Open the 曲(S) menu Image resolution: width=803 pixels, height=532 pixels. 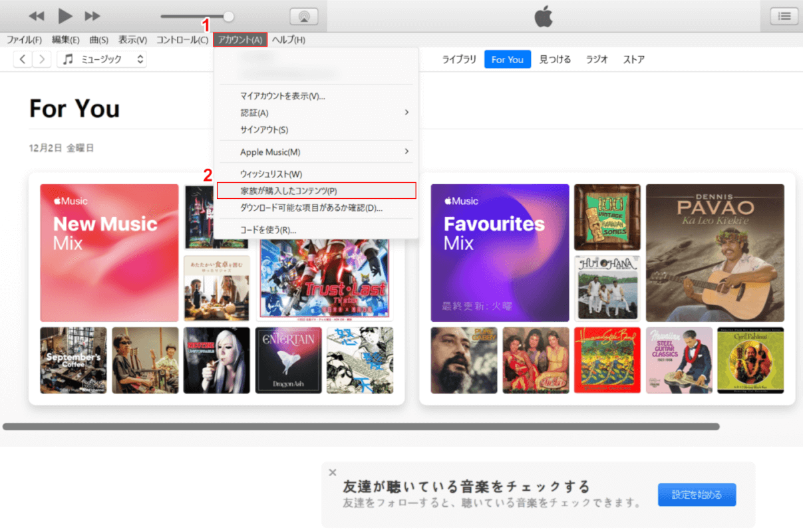click(x=99, y=40)
